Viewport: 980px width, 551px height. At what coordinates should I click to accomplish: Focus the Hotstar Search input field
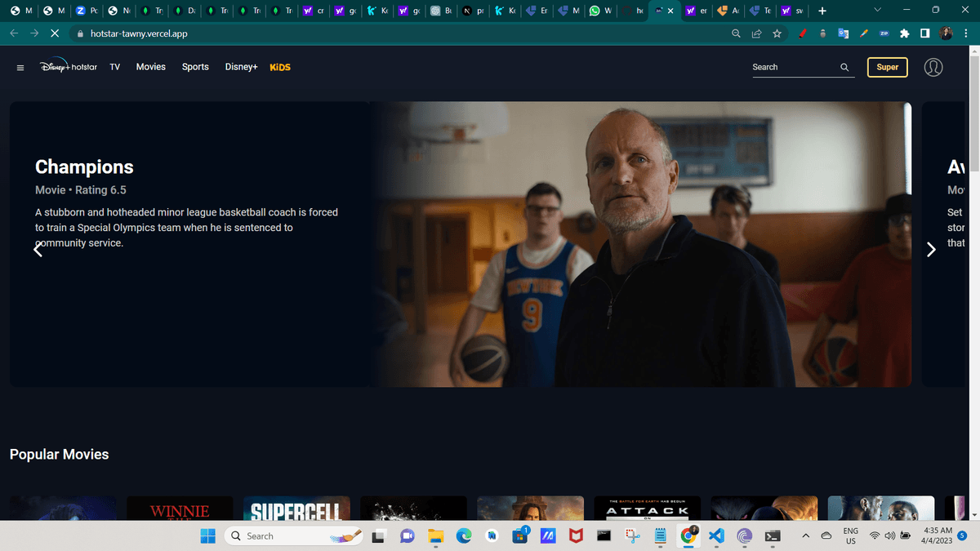(x=794, y=67)
